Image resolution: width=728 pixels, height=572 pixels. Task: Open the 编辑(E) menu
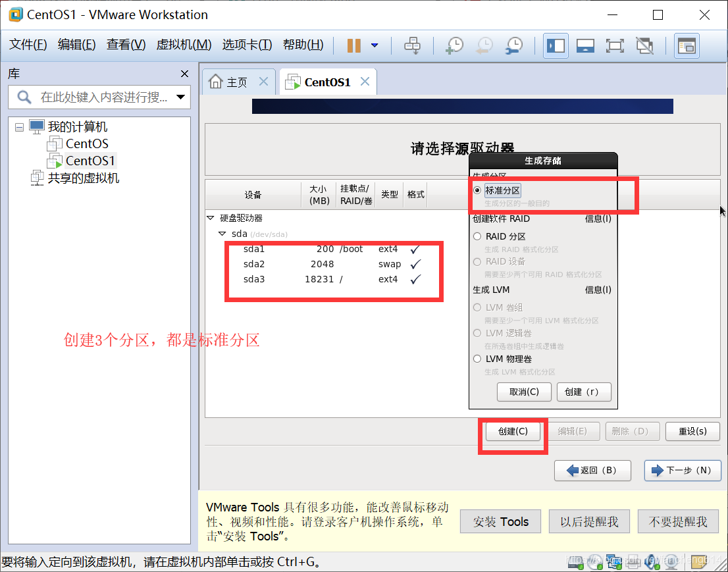(76, 45)
